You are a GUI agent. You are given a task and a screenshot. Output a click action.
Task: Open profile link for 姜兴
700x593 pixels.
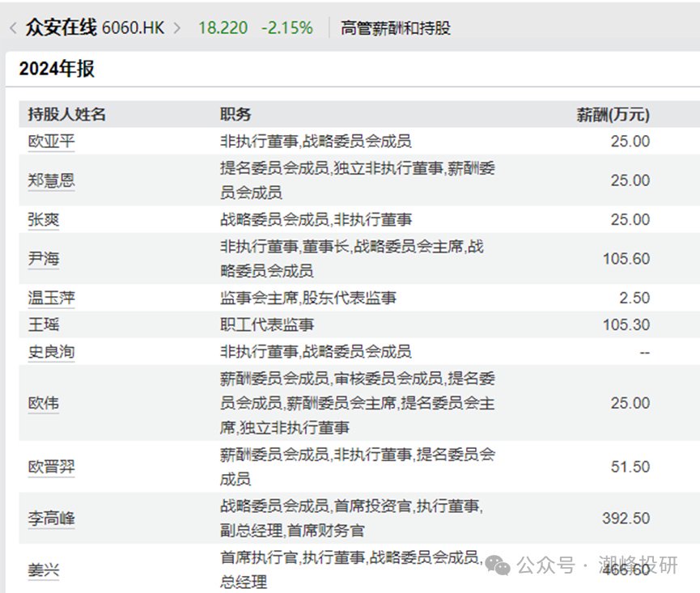(x=44, y=570)
